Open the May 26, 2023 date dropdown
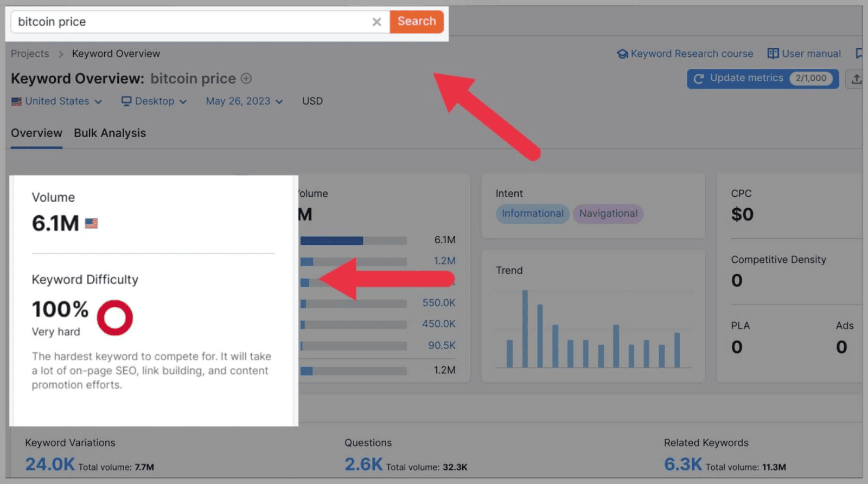The image size is (868, 484). (x=244, y=101)
